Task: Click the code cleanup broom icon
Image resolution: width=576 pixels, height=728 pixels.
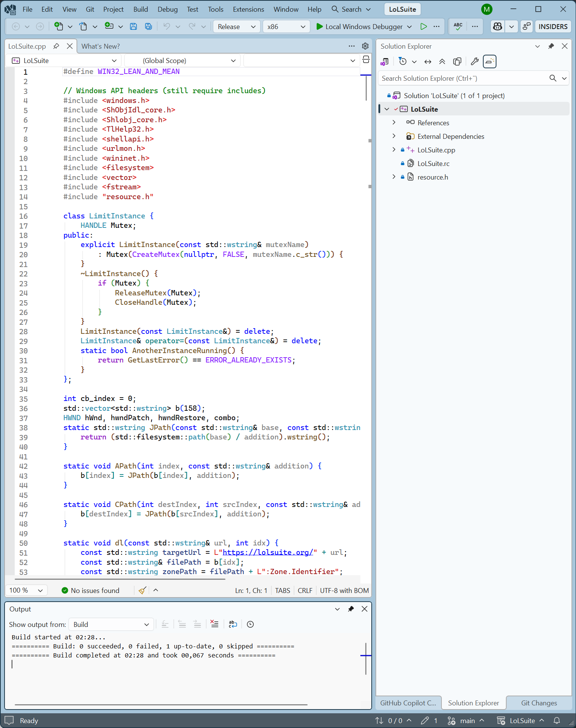Action: coord(142,590)
